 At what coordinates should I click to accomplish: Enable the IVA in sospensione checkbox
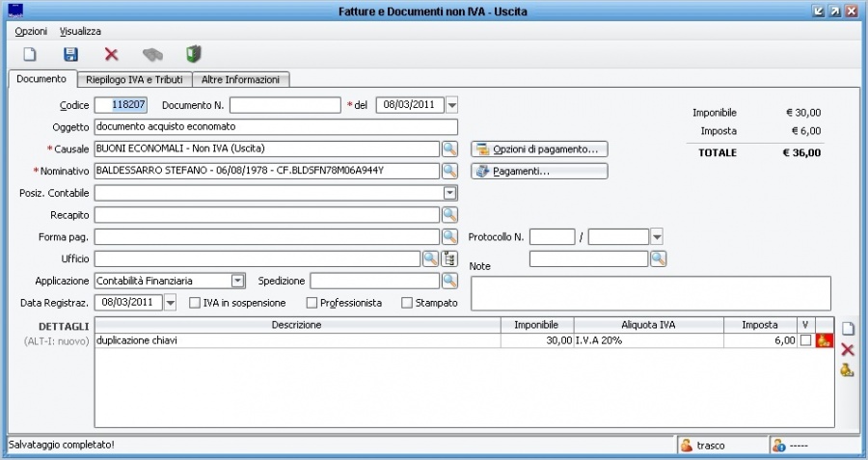point(195,303)
